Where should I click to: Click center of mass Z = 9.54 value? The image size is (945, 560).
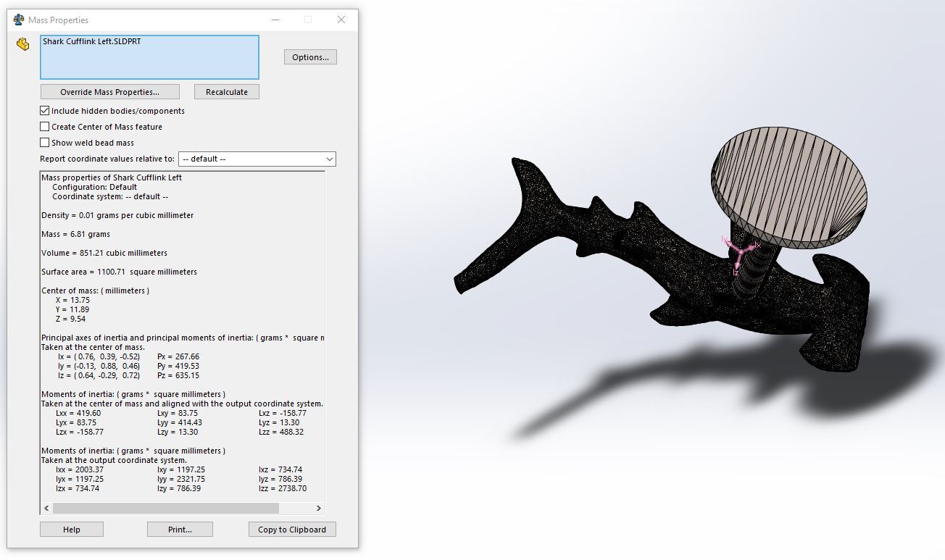70,319
